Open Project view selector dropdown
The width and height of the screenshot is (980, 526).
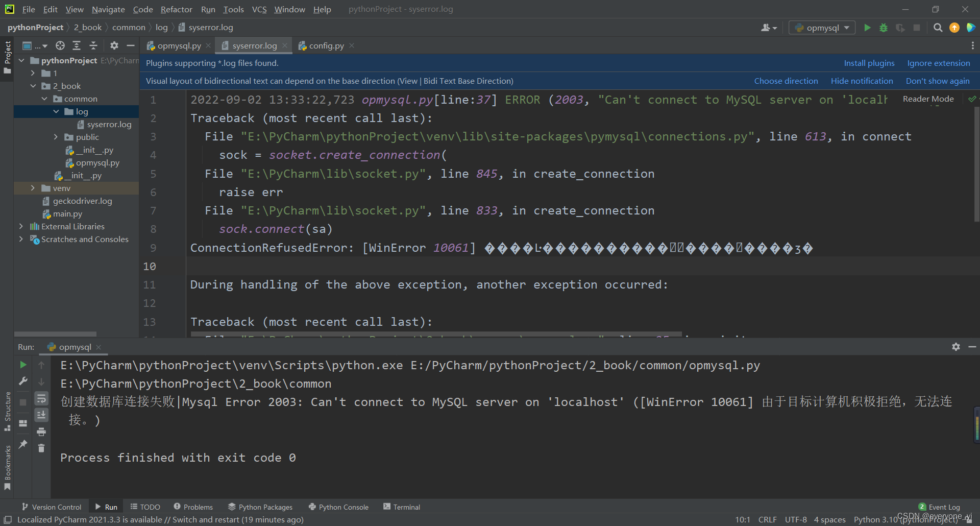tap(35, 45)
